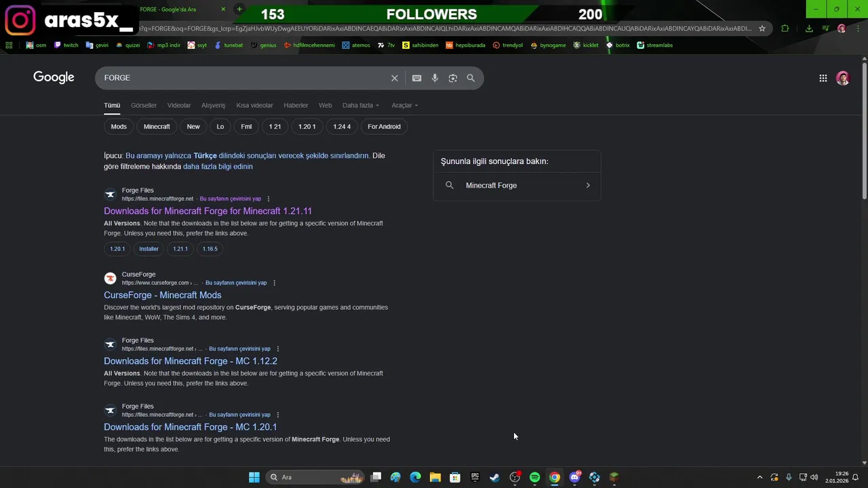Viewport: 868px width, 488px height.
Task: Click daha fazla bilgi edinin link
Action: 218,167
